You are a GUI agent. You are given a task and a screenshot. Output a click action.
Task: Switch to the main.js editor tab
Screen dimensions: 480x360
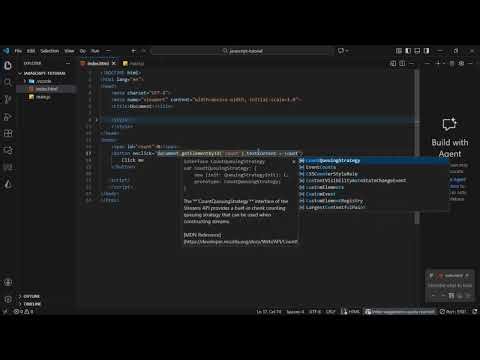coord(133,63)
